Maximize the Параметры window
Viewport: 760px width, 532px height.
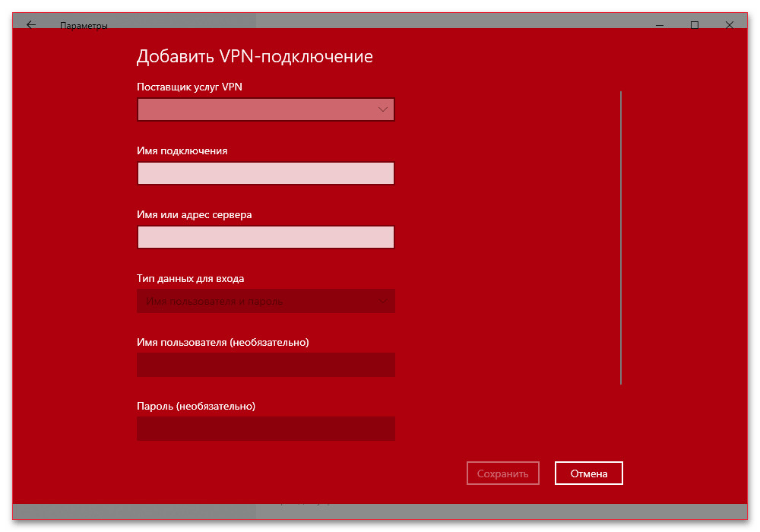click(695, 25)
